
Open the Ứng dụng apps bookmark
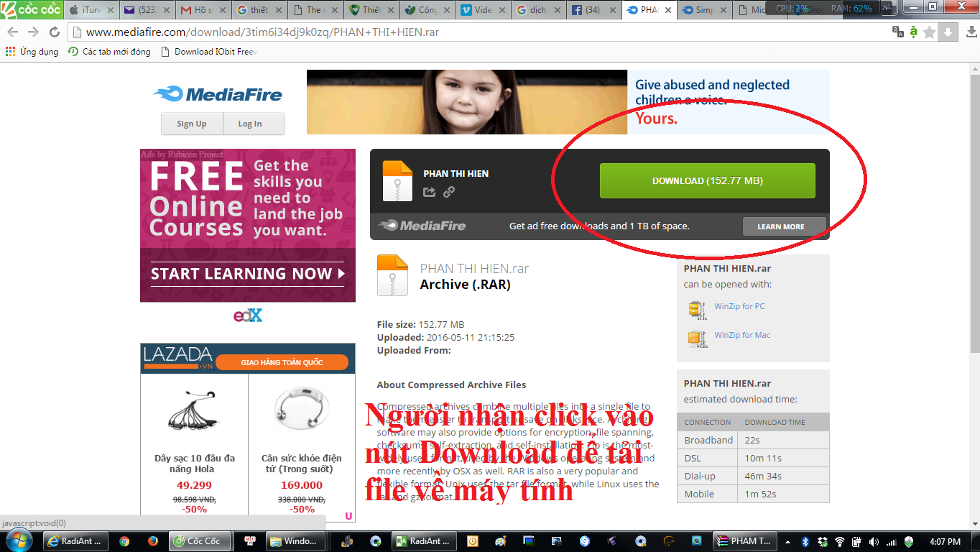click(32, 52)
